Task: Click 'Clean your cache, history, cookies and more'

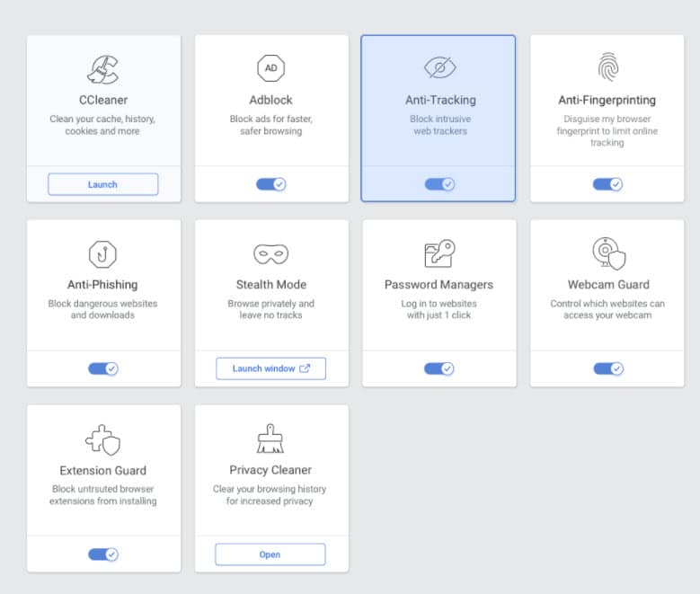Action: tap(102, 125)
